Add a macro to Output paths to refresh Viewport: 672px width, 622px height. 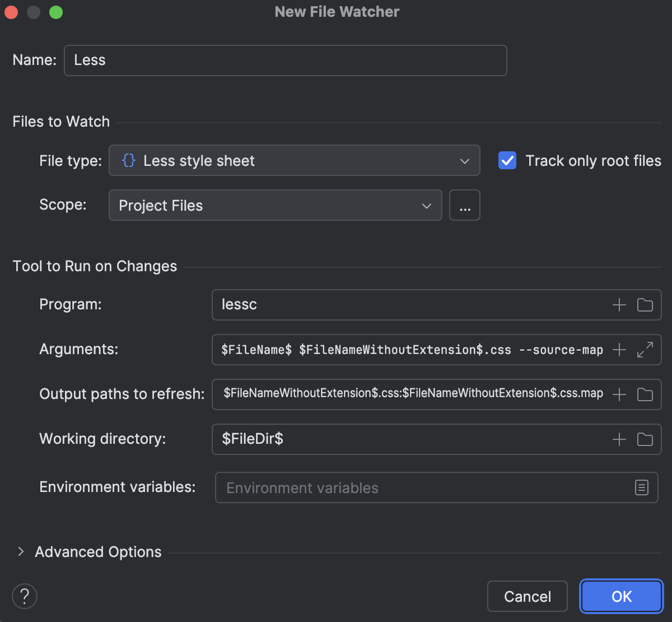[619, 394]
